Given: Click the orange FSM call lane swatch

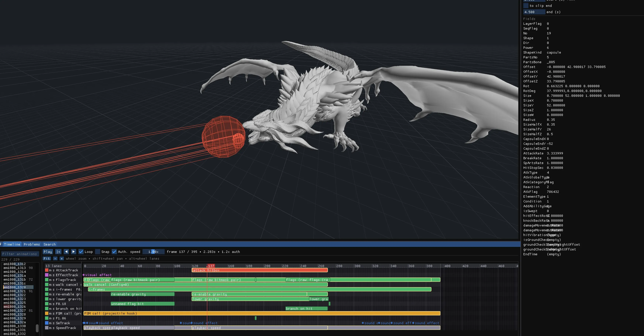Looking at the screenshot, I should pos(47,313).
